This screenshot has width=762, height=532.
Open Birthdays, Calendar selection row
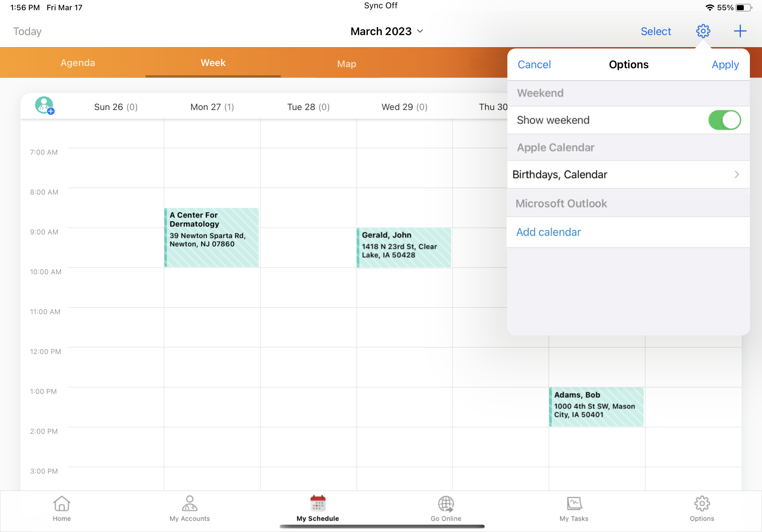point(628,174)
